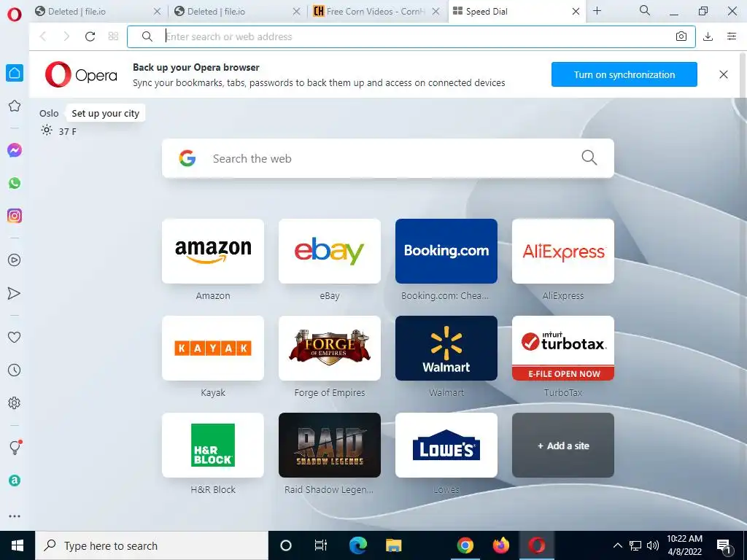Reload the page with the refresh button
The height and width of the screenshot is (560, 747).
click(x=90, y=36)
